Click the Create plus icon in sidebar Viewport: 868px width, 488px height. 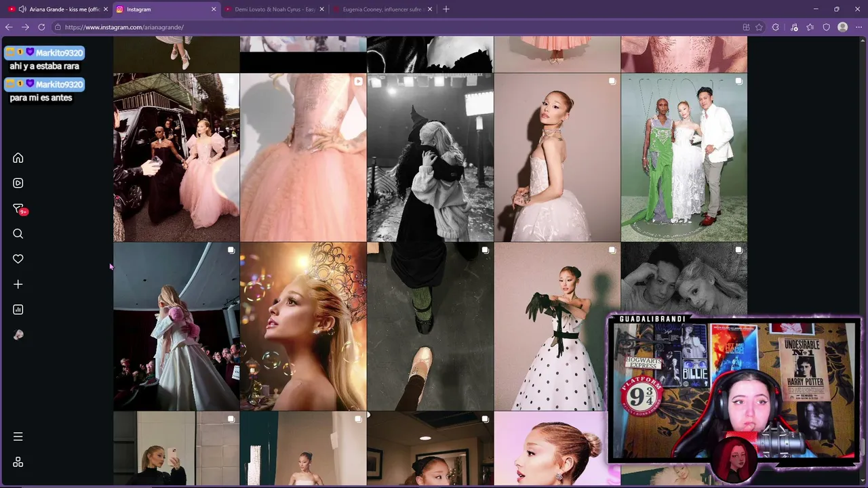(x=18, y=285)
